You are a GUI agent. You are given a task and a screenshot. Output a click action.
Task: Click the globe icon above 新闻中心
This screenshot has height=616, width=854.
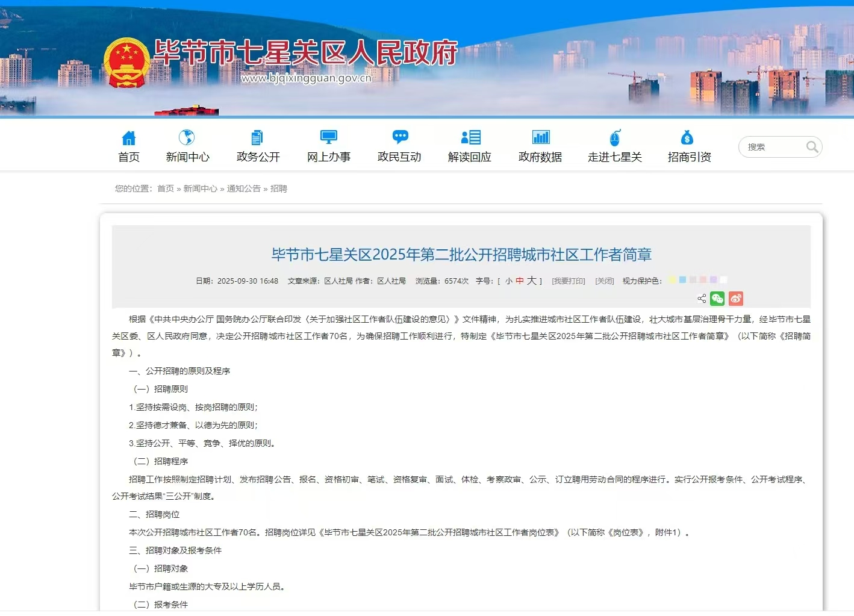(x=187, y=137)
